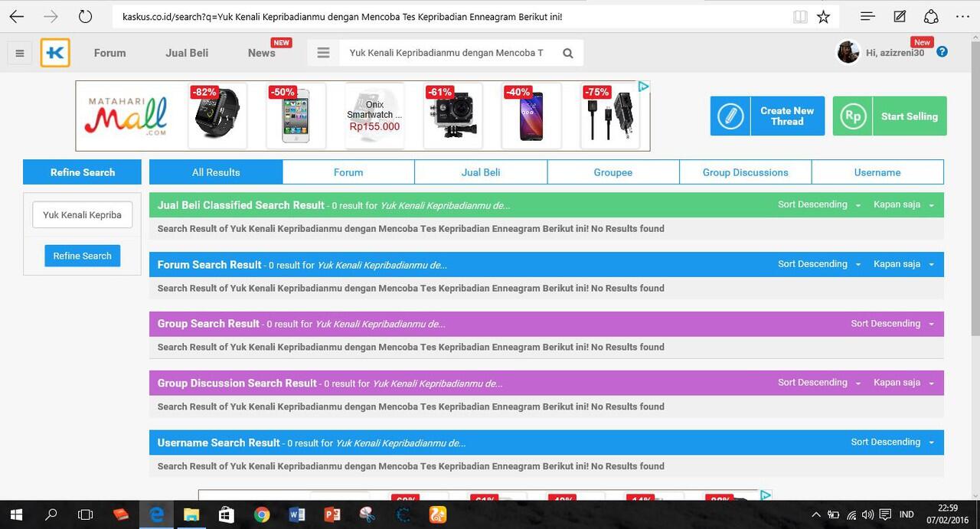The width and height of the screenshot is (980, 529).
Task: Open Jual Beli in the top navigation
Action: click(187, 53)
